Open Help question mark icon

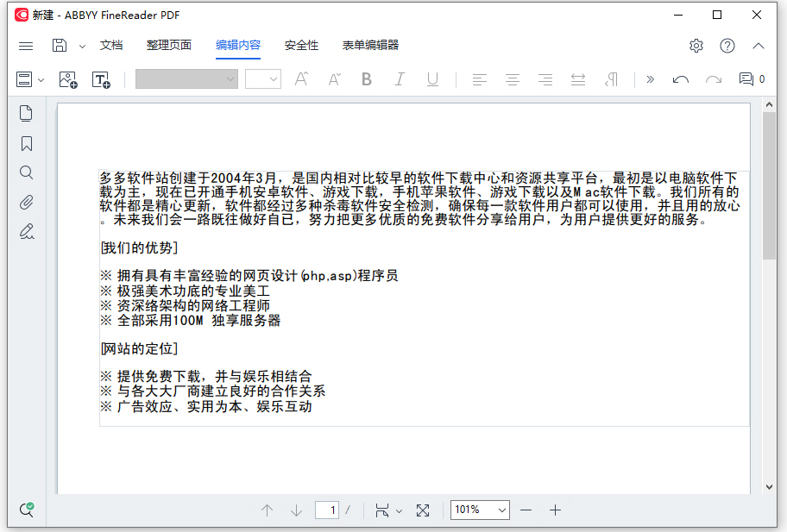[x=727, y=47]
